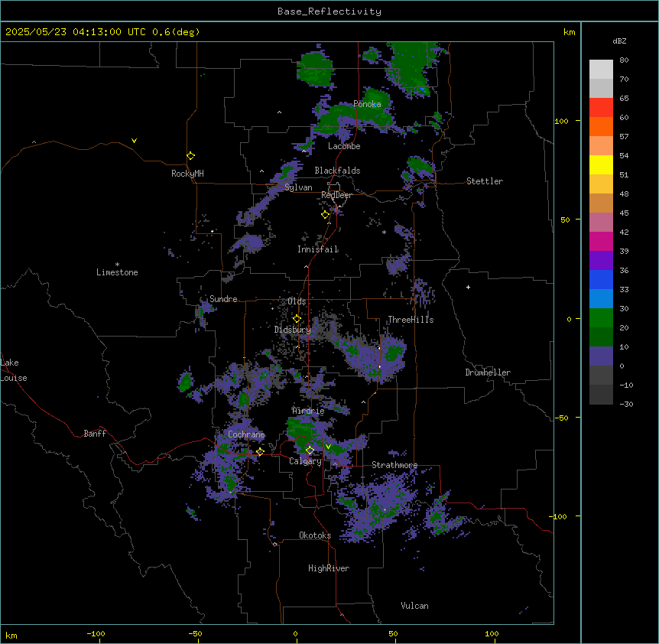Pick the purple 36-39 dBZ legend swatch

pyautogui.click(x=601, y=261)
